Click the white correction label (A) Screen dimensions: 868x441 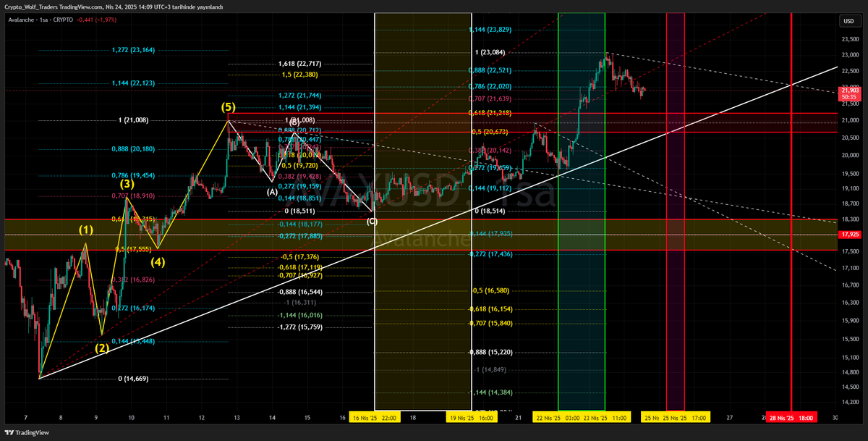[272, 192]
